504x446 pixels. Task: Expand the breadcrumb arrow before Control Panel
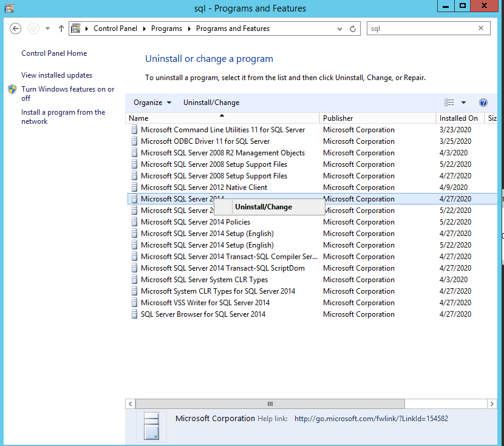86,29
